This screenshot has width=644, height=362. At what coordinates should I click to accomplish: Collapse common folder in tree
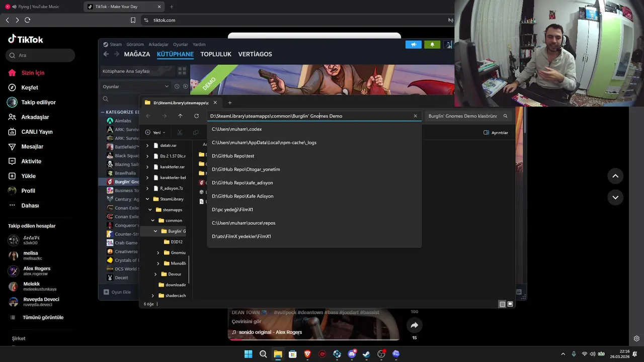click(152, 220)
